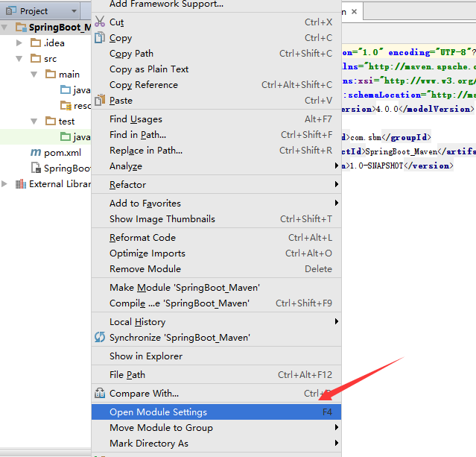Open the Project view dropdown arrow
Screen dimensions: 476x457
click(x=74, y=11)
